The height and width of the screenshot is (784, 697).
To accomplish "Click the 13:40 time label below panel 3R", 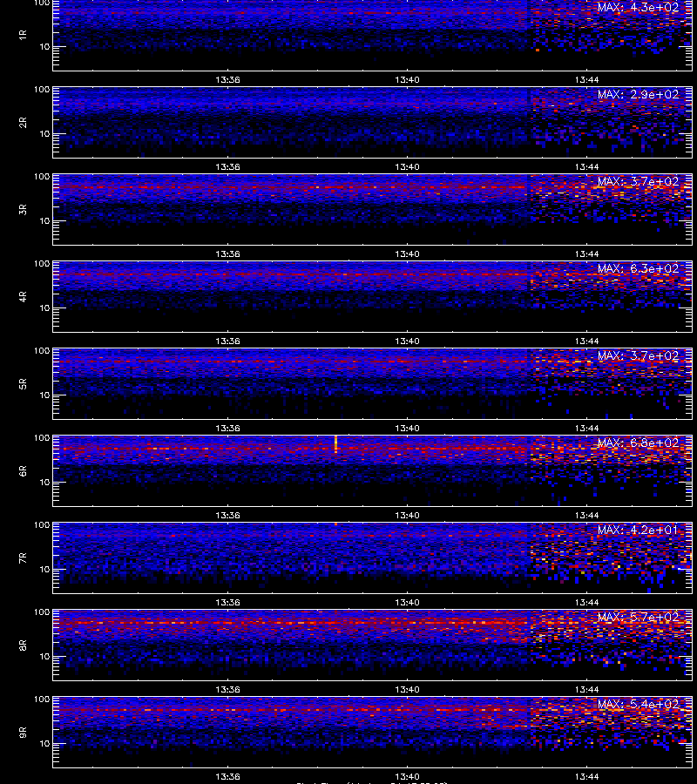I will click(x=407, y=254).
